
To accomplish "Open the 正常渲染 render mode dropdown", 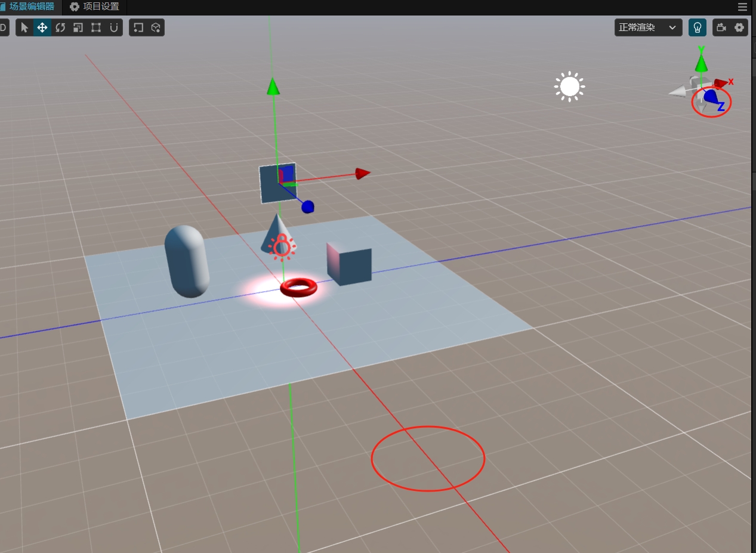I will click(x=648, y=27).
